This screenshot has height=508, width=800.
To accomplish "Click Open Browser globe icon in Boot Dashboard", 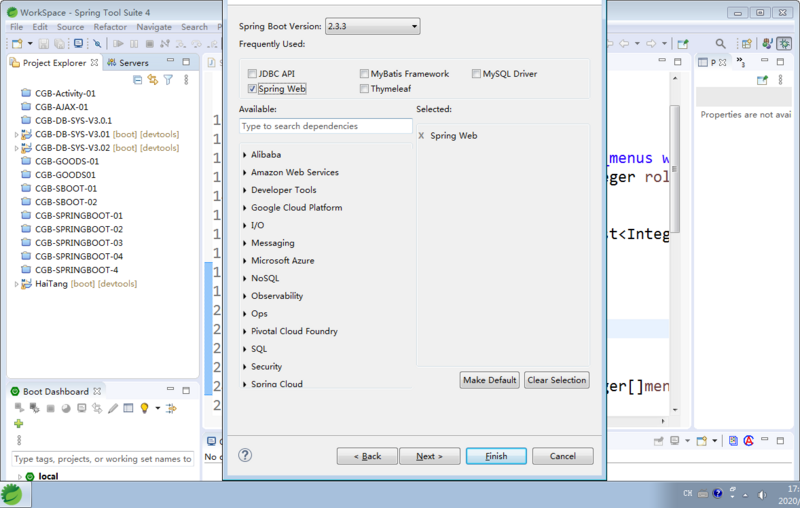I will 66,408.
